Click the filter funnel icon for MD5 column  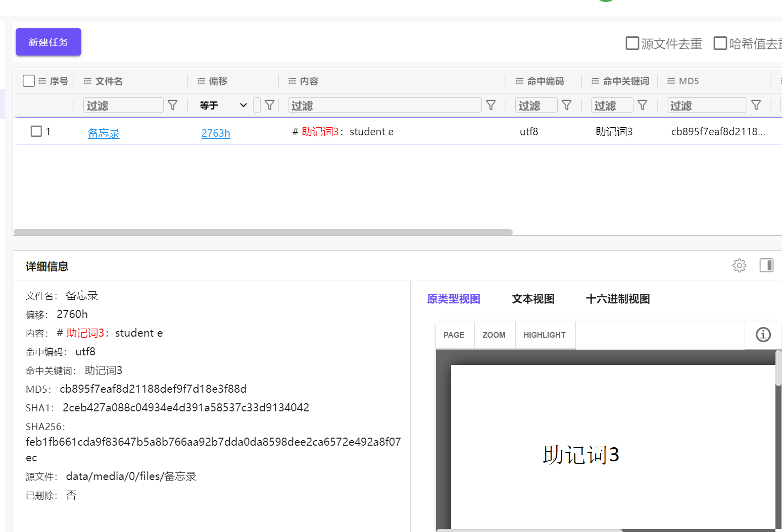[756, 105]
